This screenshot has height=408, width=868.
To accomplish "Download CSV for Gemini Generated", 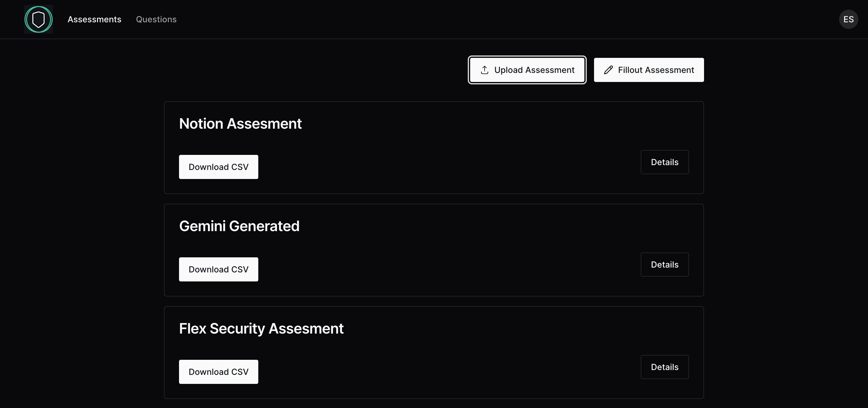I will click(218, 269).
